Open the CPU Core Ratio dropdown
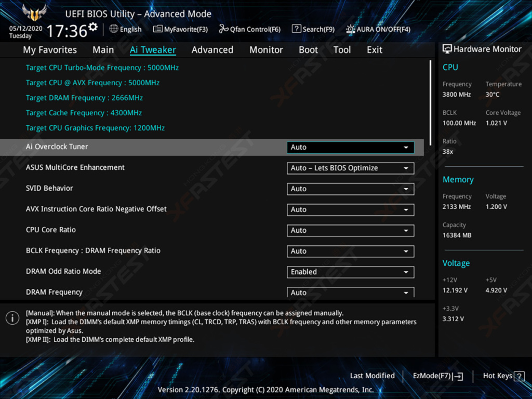The height and width of the screenshot is (399, 532). tap(350, 230)
